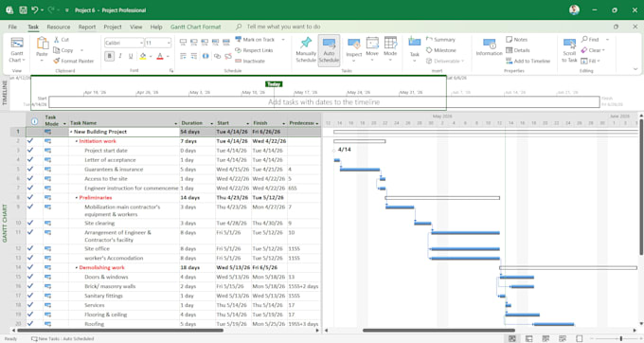This screenshot has height=343, width=644.
Task: Inactivate the selected task
Action: pos(250,61)
